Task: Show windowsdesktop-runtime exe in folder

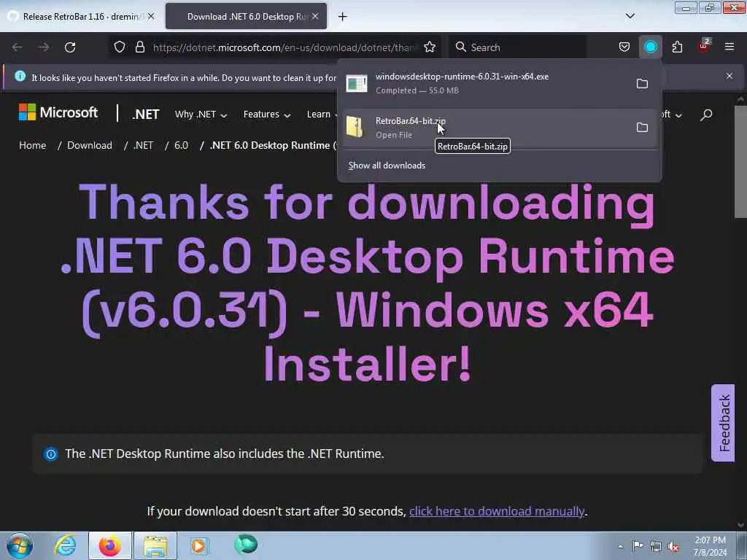Action: click(642, 83)
